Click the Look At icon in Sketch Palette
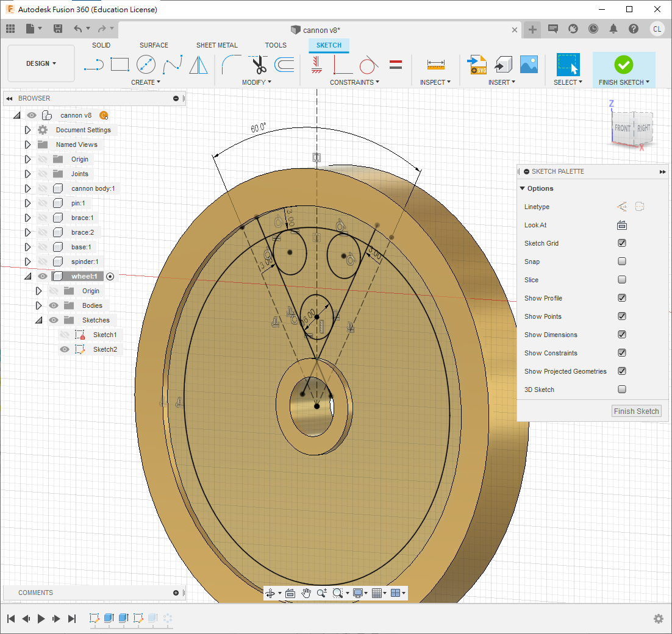 pos(622,225)
